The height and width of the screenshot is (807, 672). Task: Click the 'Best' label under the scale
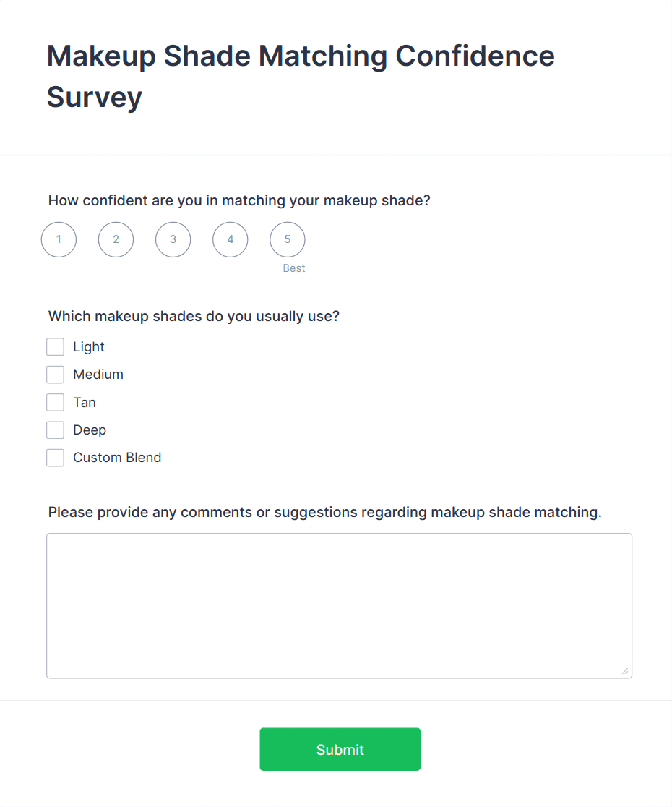(294, 268)
